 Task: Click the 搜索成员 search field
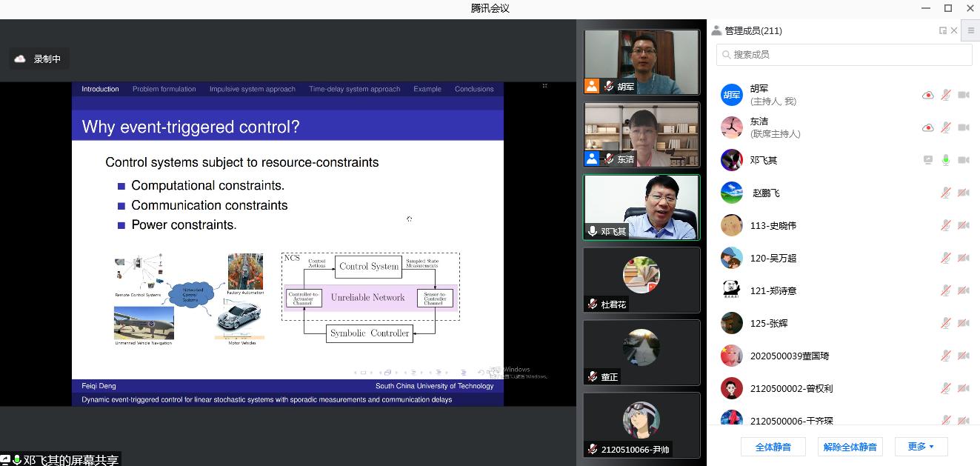[844, 55]
